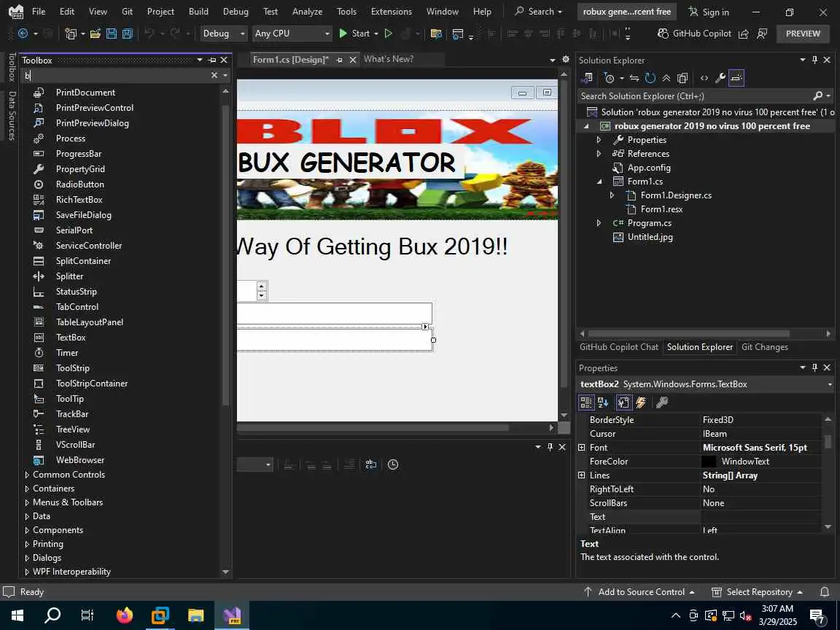Image resolution: width=840 pixels, height=630 pixels.
Task: Toggle the Properties view button in Properties panel
Action: pos(623,402)
